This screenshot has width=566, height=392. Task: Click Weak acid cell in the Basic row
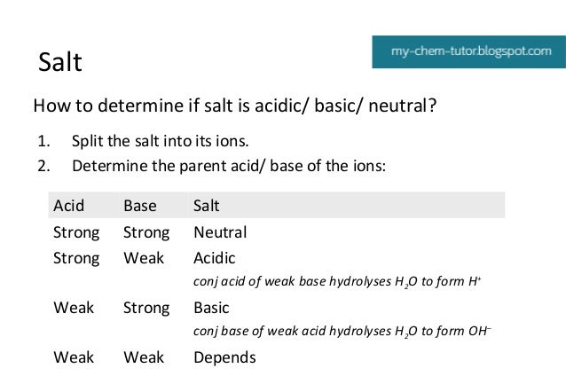pyautogui.click(x=74, y=308)
